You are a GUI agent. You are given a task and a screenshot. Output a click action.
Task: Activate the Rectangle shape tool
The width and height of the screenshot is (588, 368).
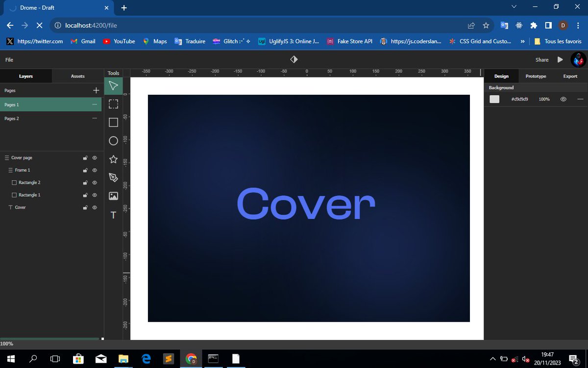113,122
